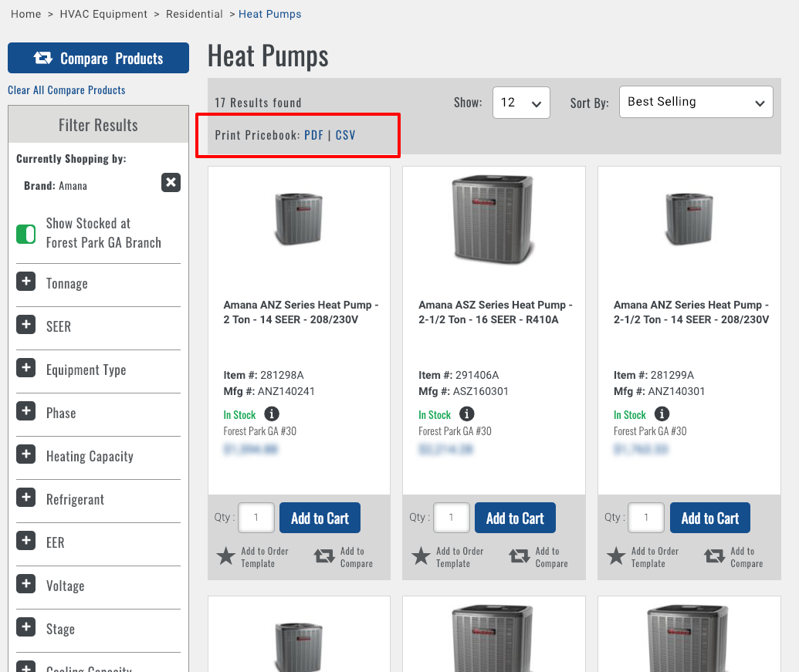
Task: Open the ANZ 2-1/2 Ton heat pump image
Action: coord(689,219)
